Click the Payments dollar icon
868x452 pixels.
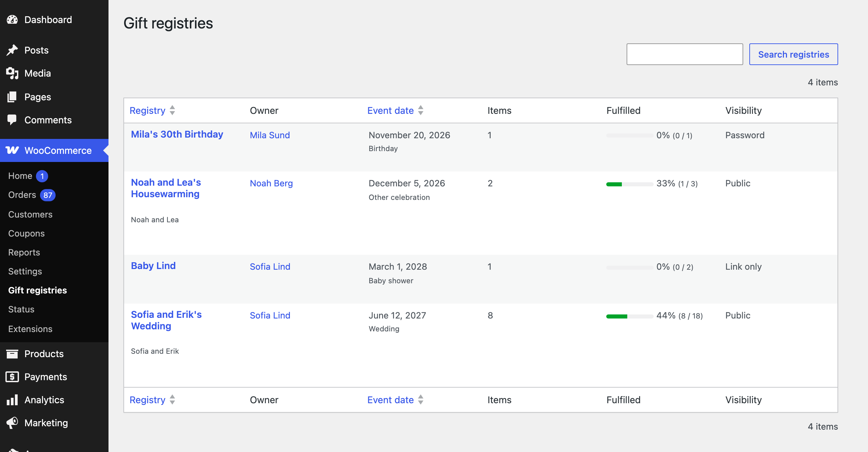pos(12,377)
